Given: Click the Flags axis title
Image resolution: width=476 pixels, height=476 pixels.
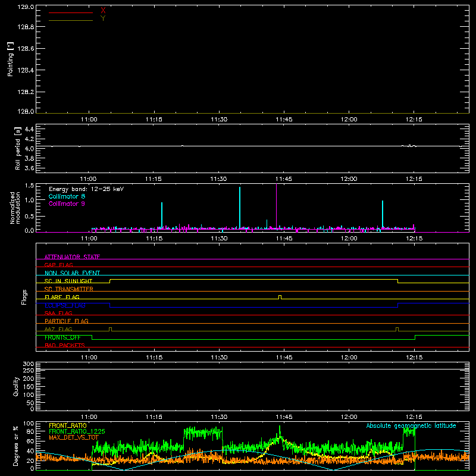Looking at the screenshot, I should 24,297.
